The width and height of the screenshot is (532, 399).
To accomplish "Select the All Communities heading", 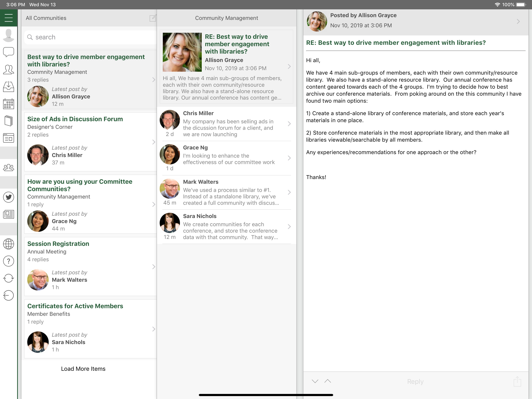I will pos(46,18).
